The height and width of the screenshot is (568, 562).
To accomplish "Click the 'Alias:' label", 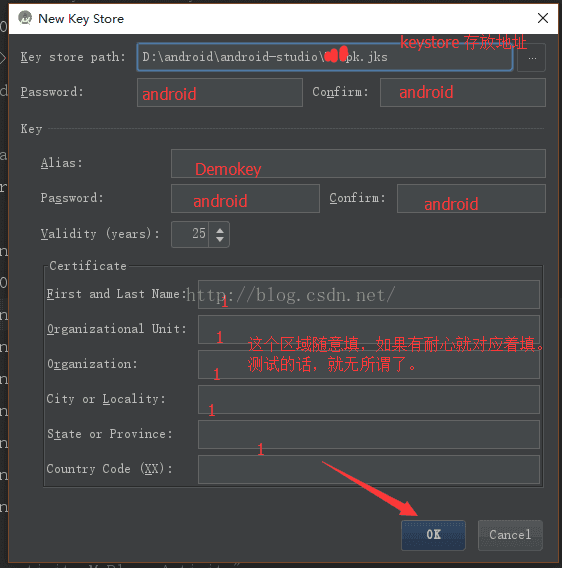I will point(62,163).
